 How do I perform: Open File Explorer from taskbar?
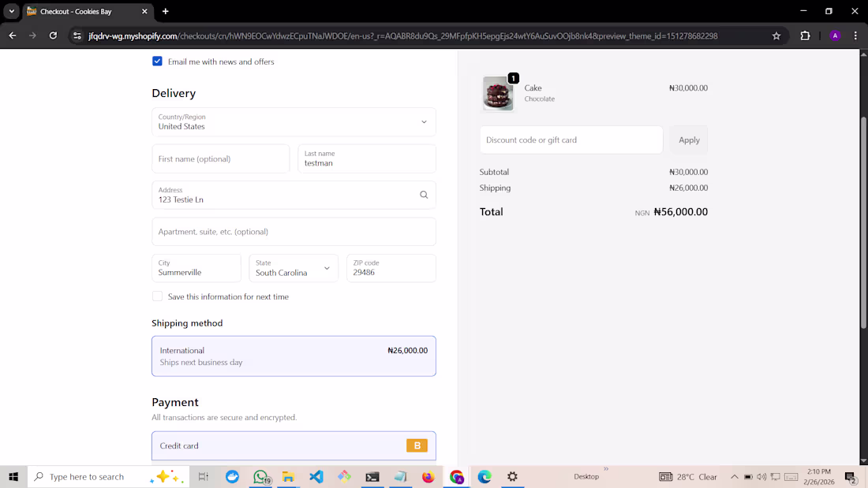click(x=288, y=476)
